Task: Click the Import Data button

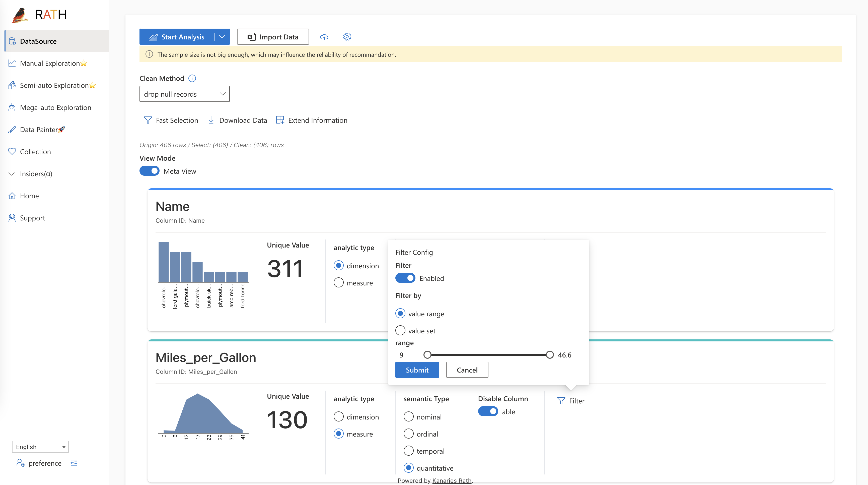Action: coord(273,37)
